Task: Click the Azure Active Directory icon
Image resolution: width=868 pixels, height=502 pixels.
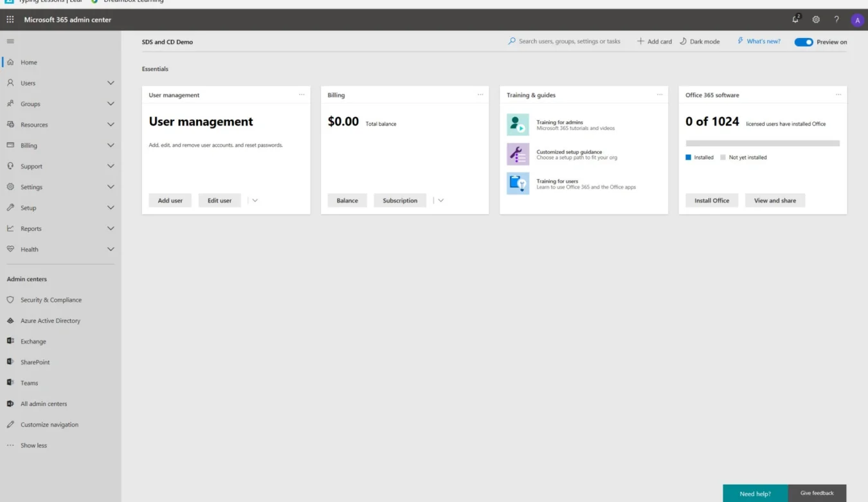Action: (10, 321)
